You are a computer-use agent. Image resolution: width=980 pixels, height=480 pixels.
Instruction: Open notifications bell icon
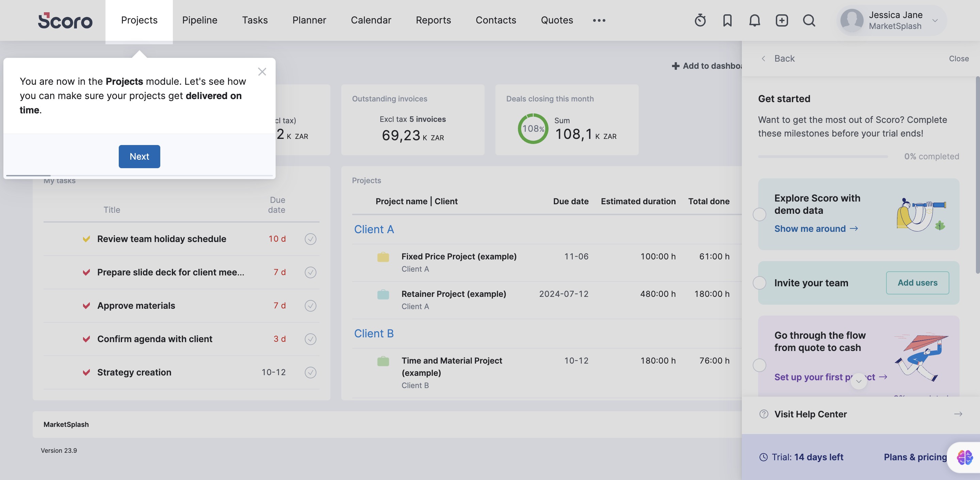tap(754, 20)
